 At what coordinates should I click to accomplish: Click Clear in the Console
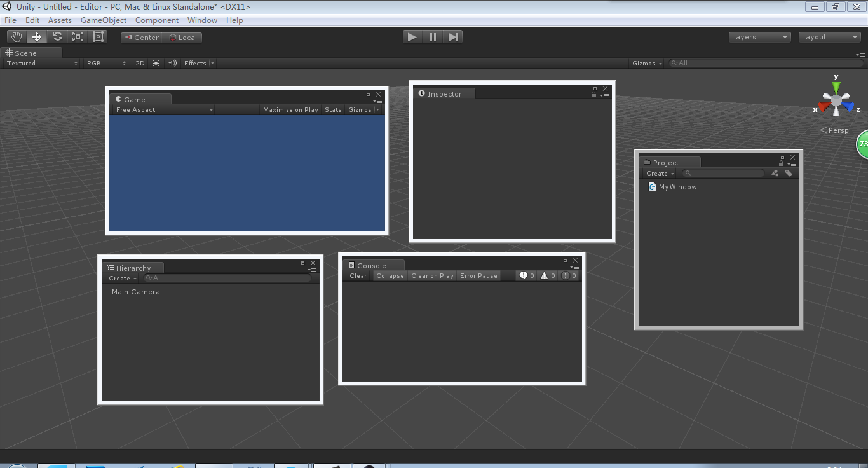click(x=357, y=275)
